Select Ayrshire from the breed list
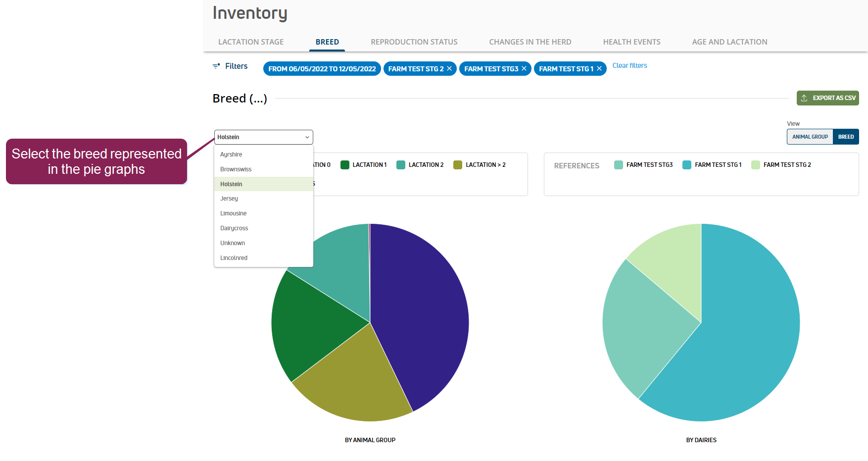Image resolution: width=868 pixels, height=461 pixels. (231, 154)
